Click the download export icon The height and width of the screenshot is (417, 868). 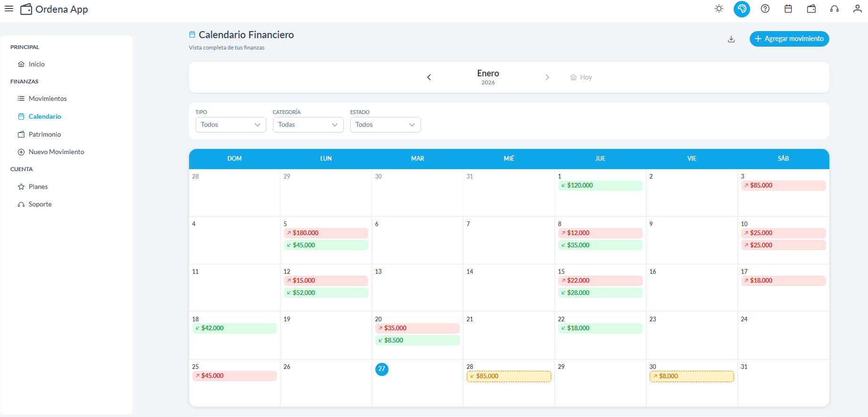[731, 39]
